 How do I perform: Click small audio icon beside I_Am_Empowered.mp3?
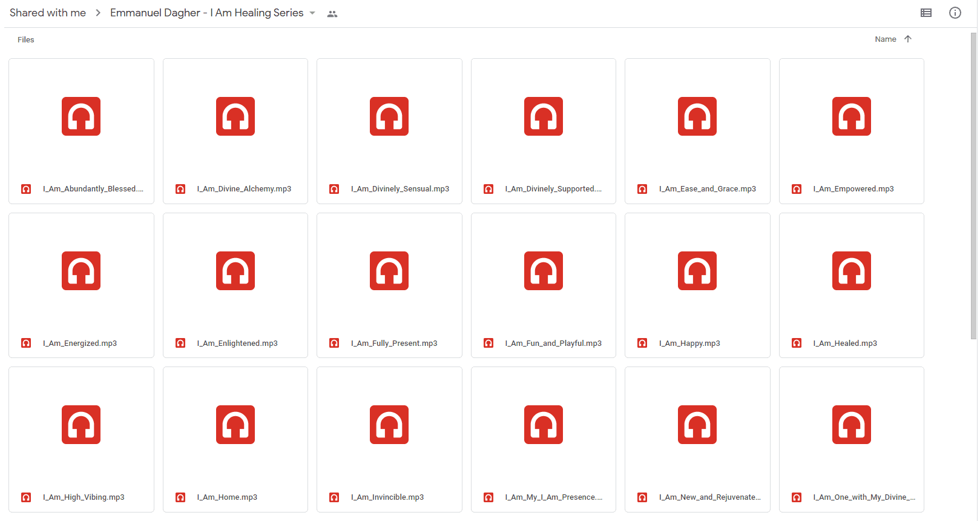pyautogui.click(x=797, y=189)
